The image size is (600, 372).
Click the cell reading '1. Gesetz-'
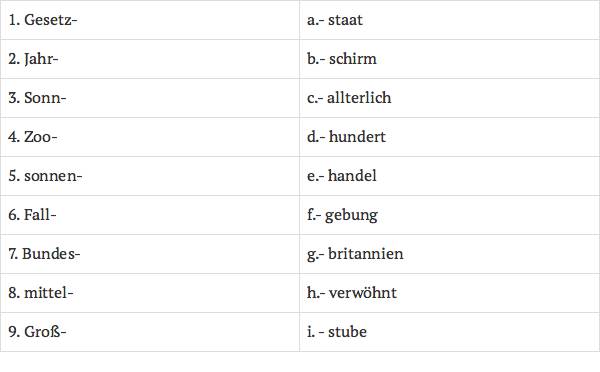[x=150, y=20]
